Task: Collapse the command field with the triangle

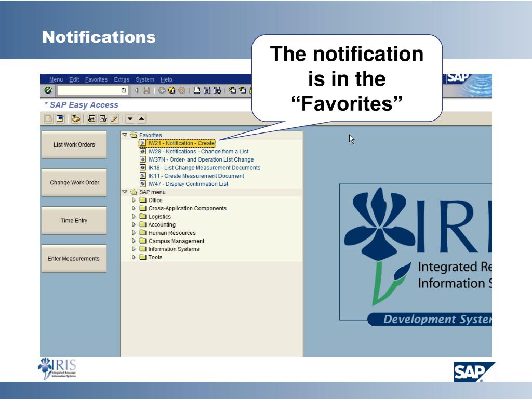Action: click(x=137, y=90)
